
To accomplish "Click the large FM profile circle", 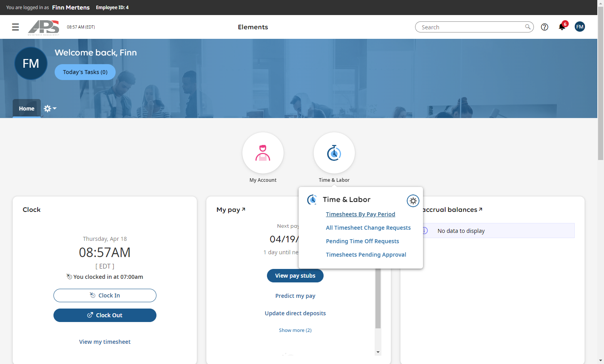I will (31, 63).
